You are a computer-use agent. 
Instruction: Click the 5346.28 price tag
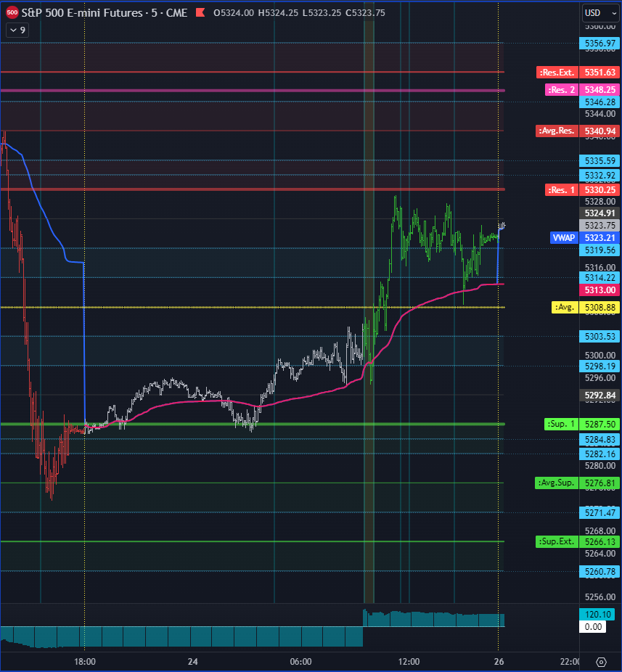point(600,102)
